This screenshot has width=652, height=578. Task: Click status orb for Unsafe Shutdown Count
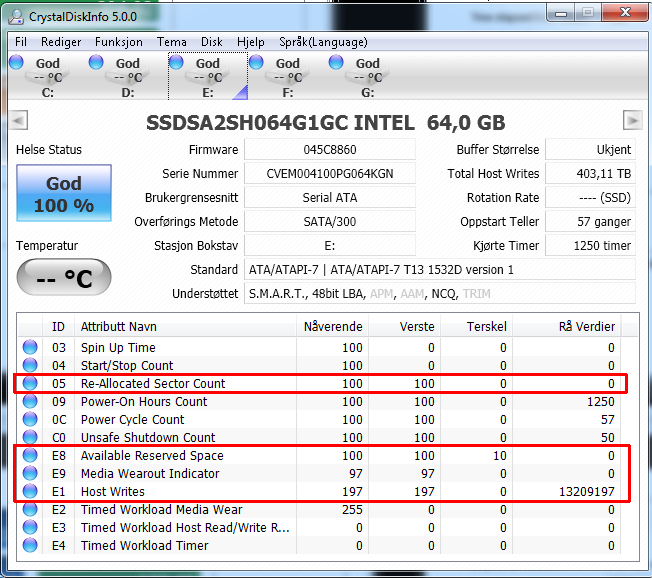(30, 437)
